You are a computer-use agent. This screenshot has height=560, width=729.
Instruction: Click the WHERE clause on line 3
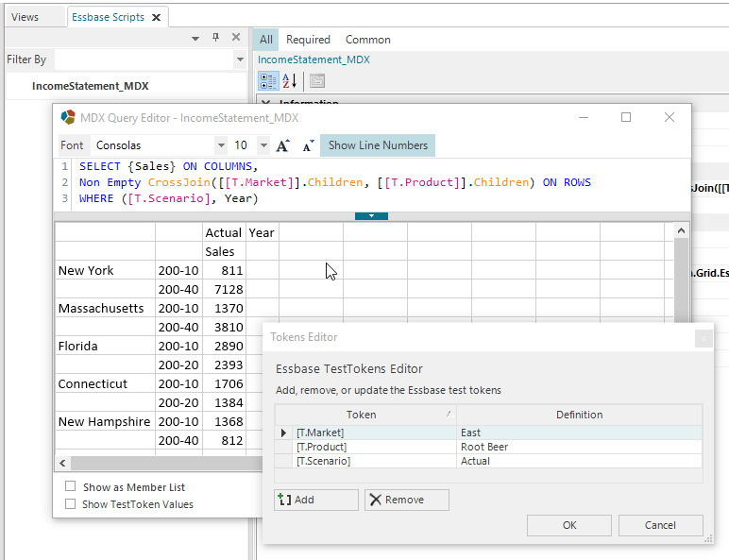click(x=168, y=198)
